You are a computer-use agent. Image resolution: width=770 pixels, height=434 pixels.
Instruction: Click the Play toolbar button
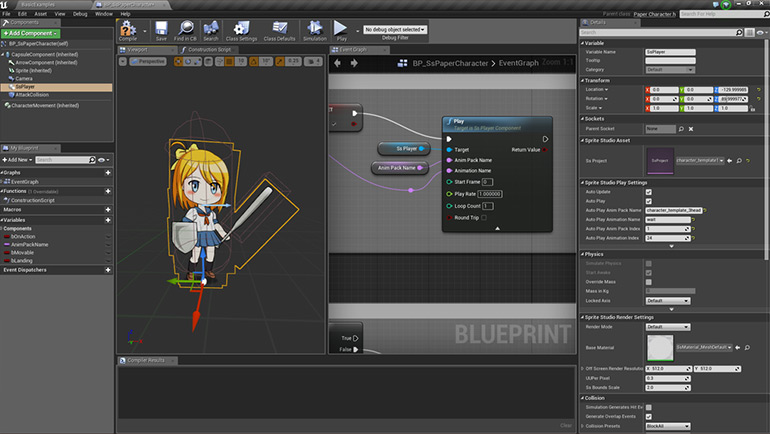coord(341,30)
